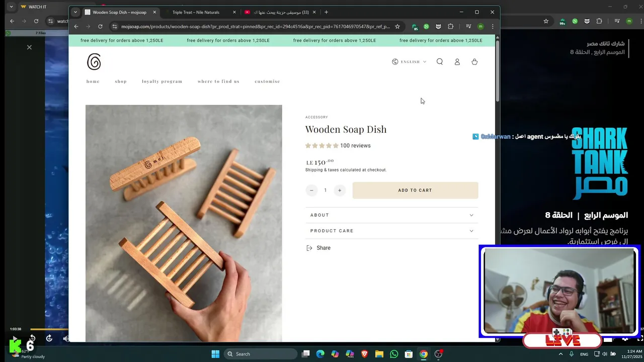Open the search icon in store header
Image resolution: width=644 pixels, height=362 pixels.
tap(440, 62)
